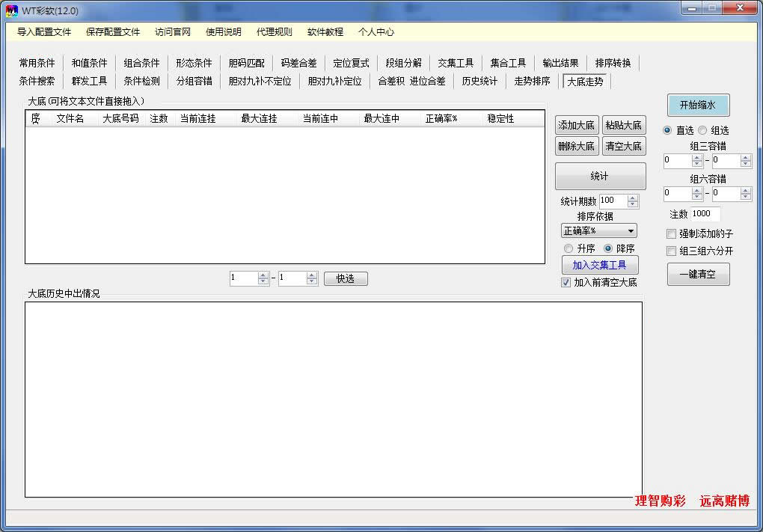Open the 加入交集工具 link
This screenshot has width=763, height=532.
tap(599, 265)
